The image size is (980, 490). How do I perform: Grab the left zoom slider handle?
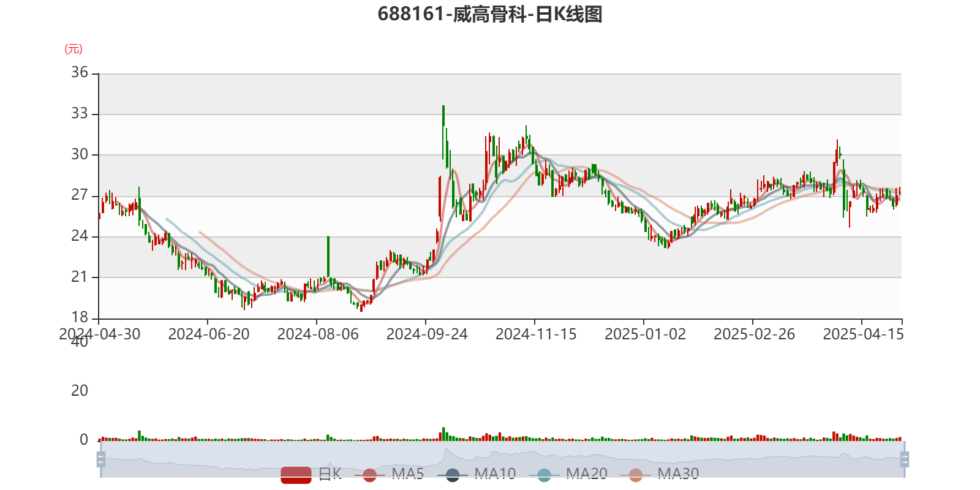pos(101,459)
